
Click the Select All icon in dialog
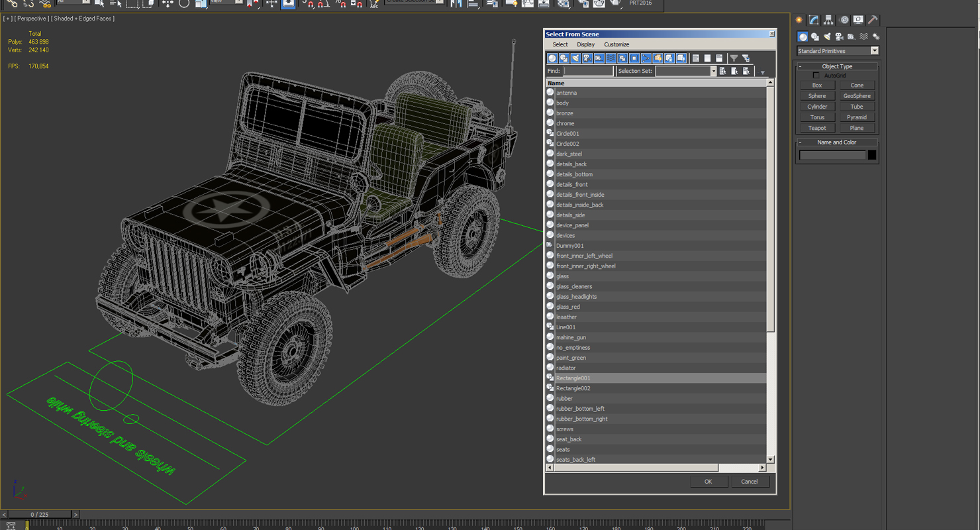point(696,58)
